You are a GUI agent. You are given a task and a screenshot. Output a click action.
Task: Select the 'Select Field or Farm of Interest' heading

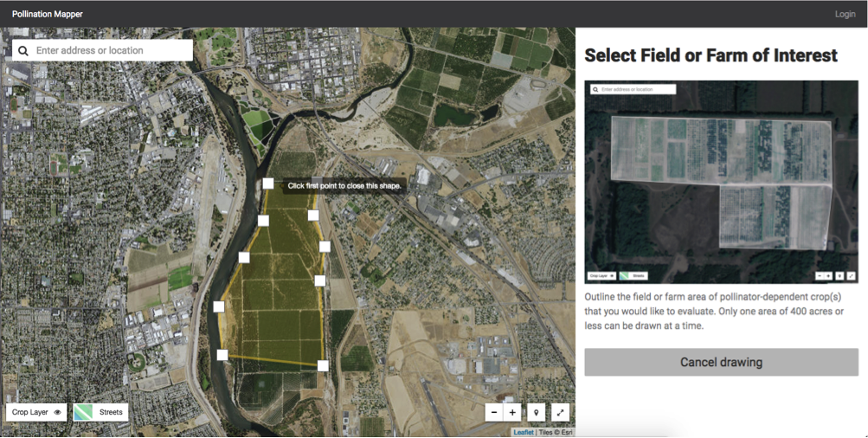pyautogui.click(x=711, y=55)
